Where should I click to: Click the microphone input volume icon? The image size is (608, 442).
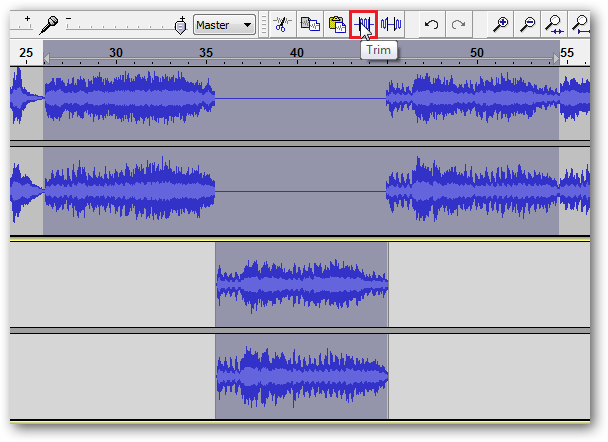[47, 24]
